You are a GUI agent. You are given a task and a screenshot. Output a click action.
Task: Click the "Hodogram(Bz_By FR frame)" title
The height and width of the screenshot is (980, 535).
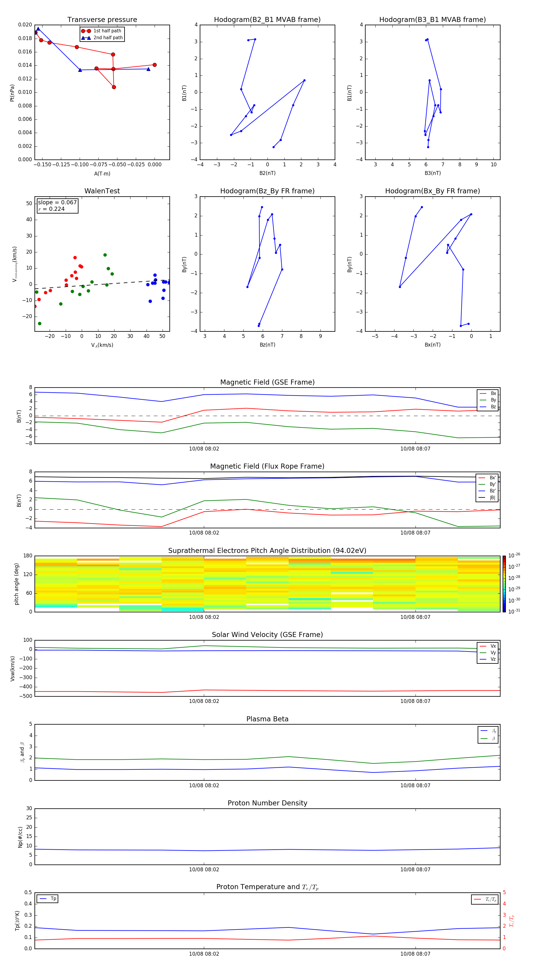coord(267,191)
